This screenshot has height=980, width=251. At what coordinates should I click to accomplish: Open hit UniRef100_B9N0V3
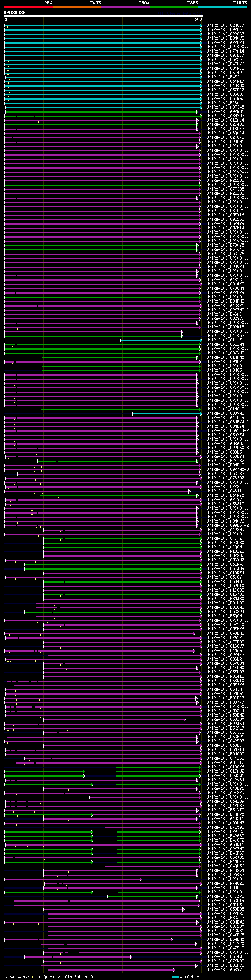(225, 38)
